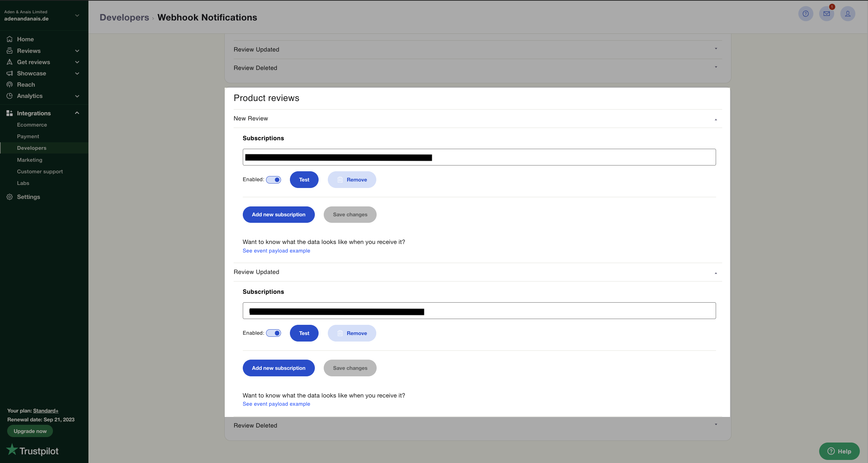Click the Get reviews paper-plane icon
Viewport: 868px width, 463px height.
[x=10, y=62]
